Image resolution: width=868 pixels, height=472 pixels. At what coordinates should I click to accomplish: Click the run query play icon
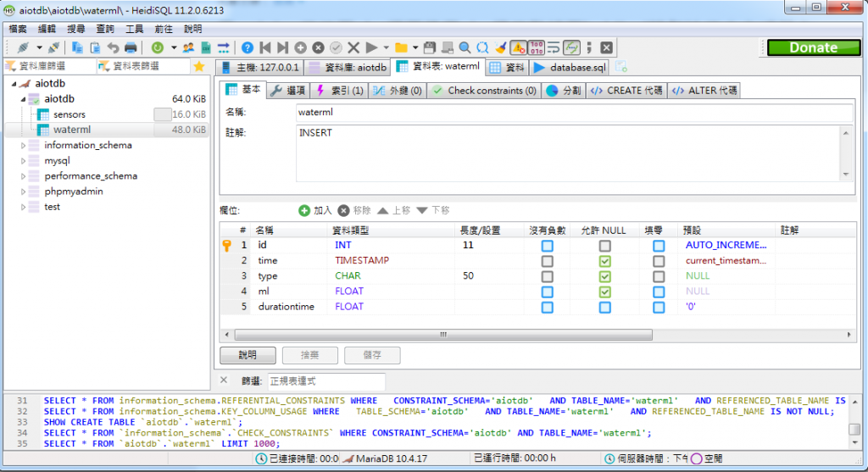point(372,47)
